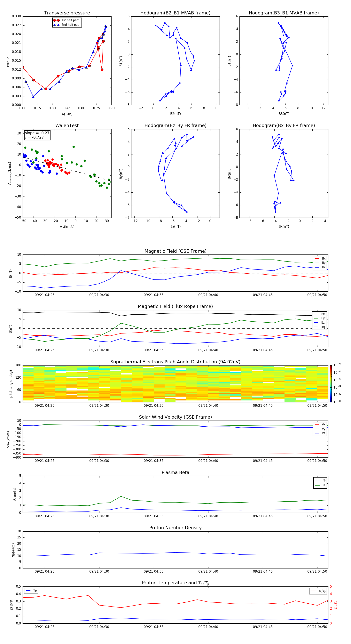Screen dimensions: 351x644
Task: Click the 'r = -0.727' annotation
Action: tap(35, 137)
